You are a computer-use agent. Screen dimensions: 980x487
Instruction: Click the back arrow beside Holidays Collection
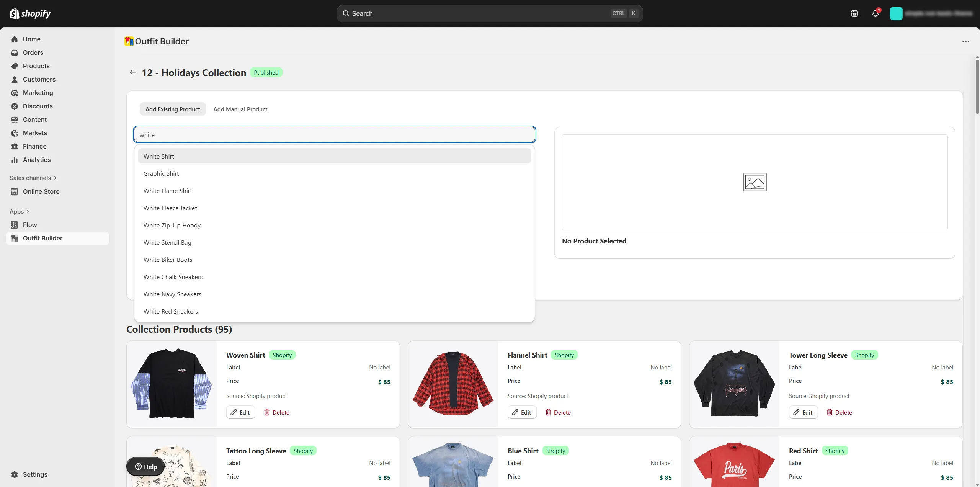[133, 72]
